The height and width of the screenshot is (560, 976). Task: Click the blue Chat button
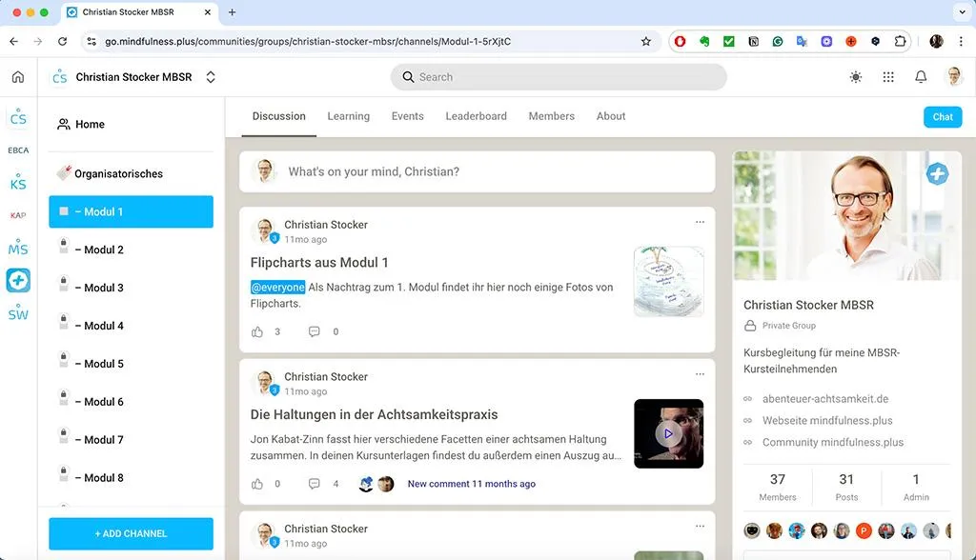(943, 117)
